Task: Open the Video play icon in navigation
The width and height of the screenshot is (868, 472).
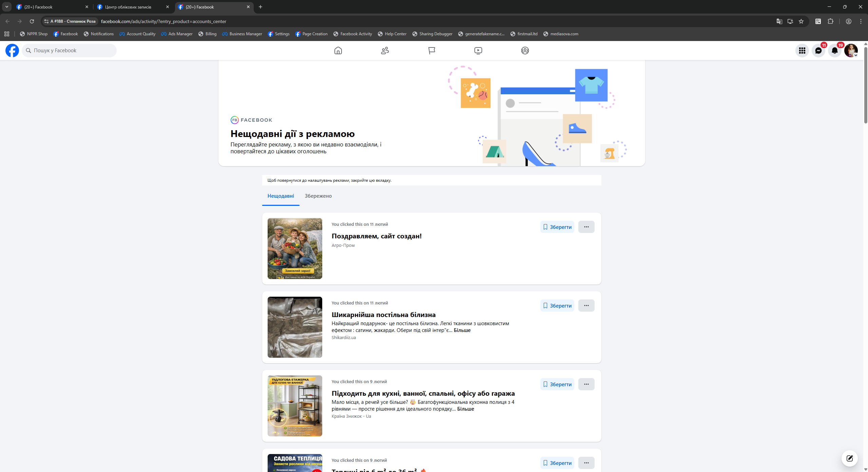Action: pyautogui.click(x=478, y=51)
